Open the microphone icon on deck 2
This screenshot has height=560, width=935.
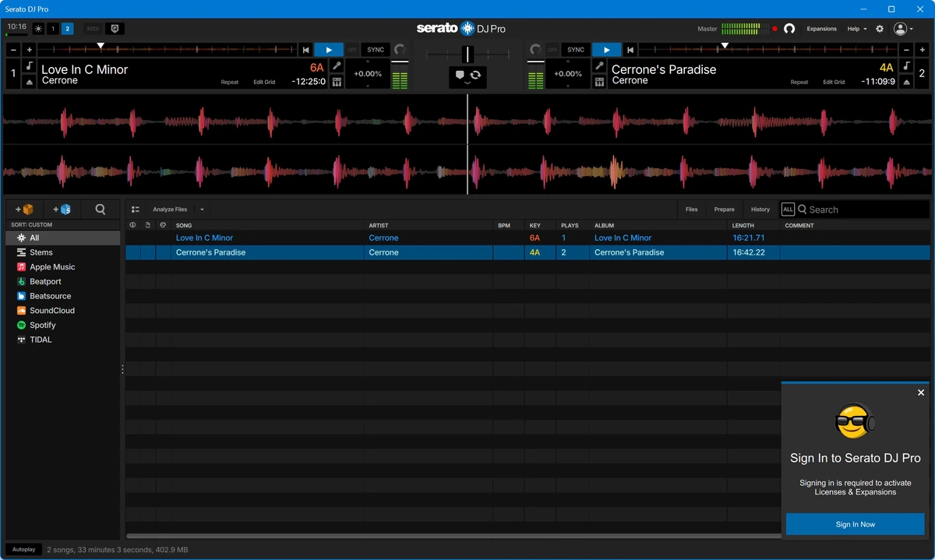(599, 66)
